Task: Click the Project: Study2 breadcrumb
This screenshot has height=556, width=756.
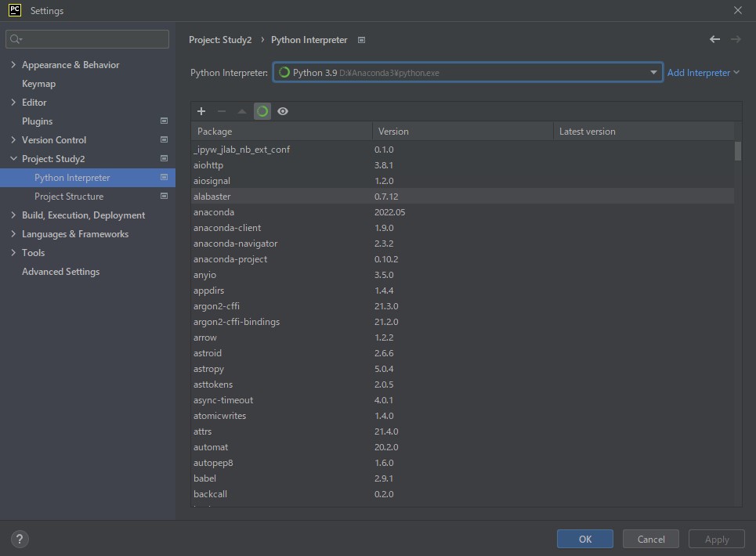Action: 220,40
